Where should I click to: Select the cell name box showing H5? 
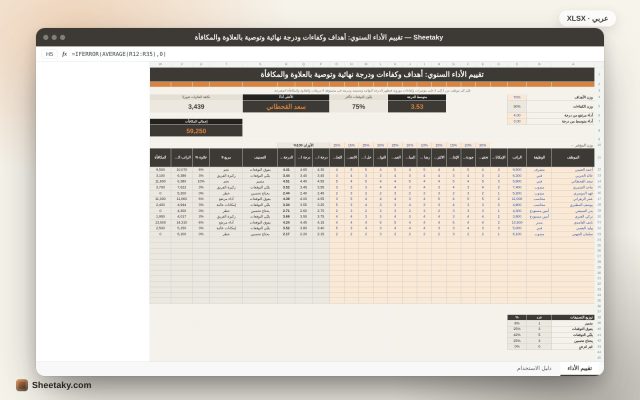[x=49, y=54]
